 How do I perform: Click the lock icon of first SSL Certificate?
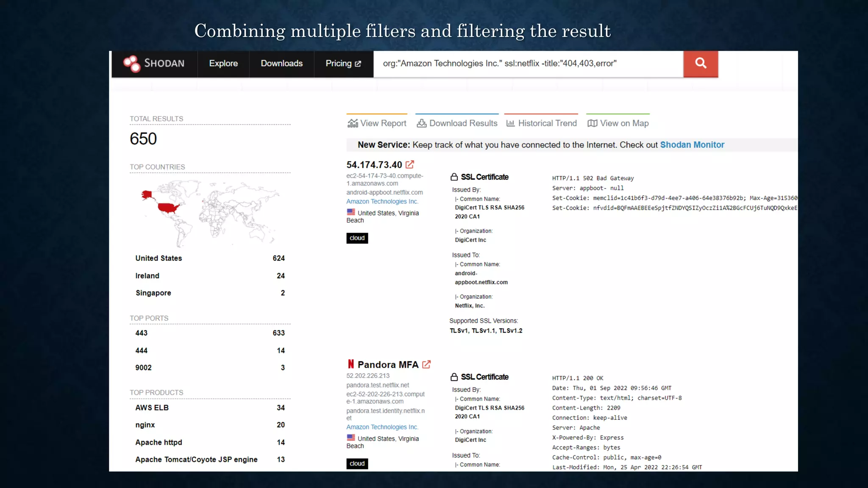(454, 177)
